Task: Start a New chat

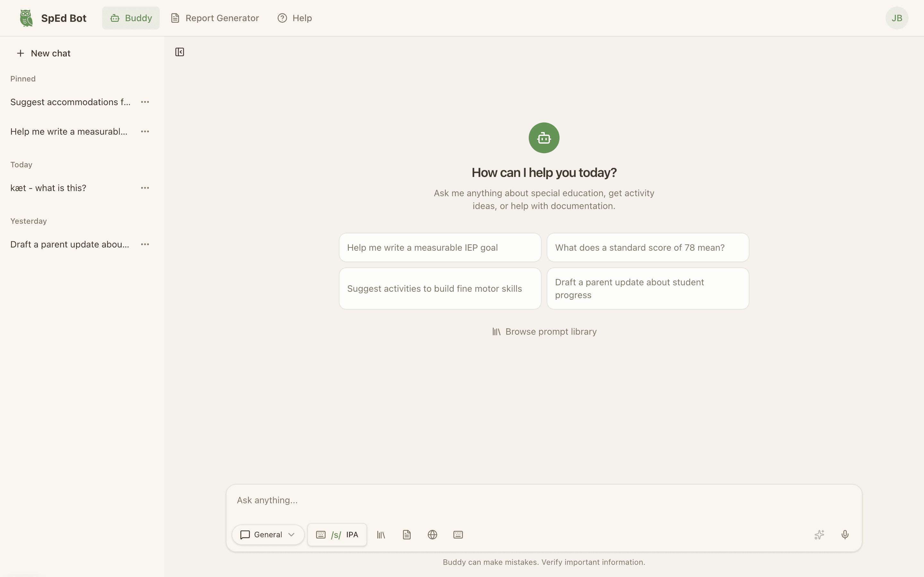Action: (x=43, y=53)
